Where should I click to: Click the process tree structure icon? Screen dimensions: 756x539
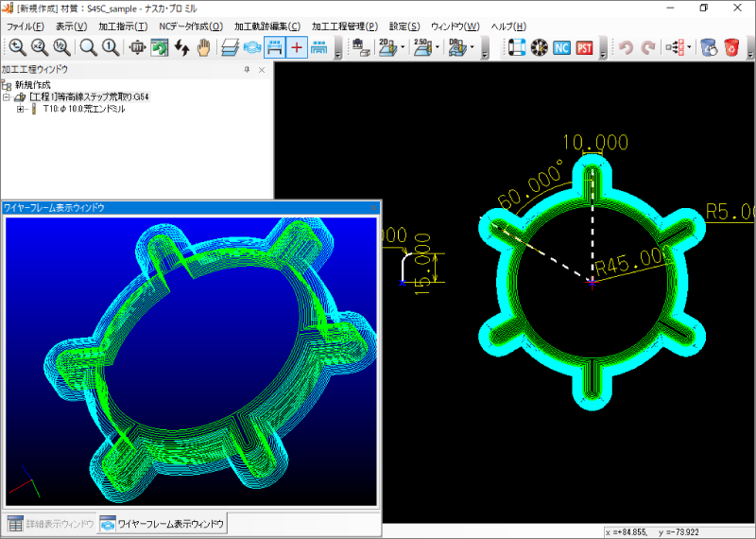675,47
